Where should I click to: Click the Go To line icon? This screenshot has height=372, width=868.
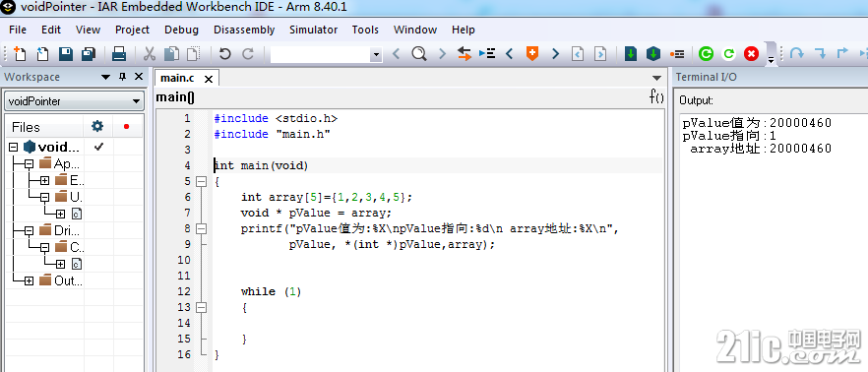(x=487, y=54)
